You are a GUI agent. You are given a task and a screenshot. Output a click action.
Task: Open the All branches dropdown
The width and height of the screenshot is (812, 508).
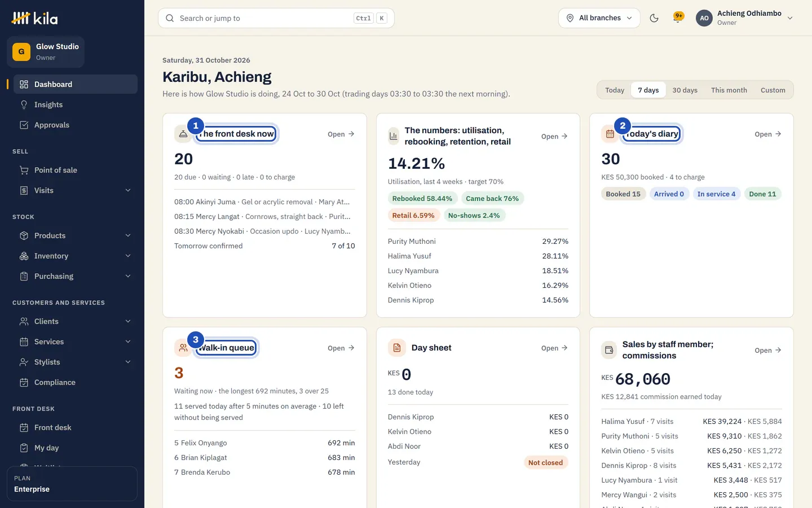point(599,18)
